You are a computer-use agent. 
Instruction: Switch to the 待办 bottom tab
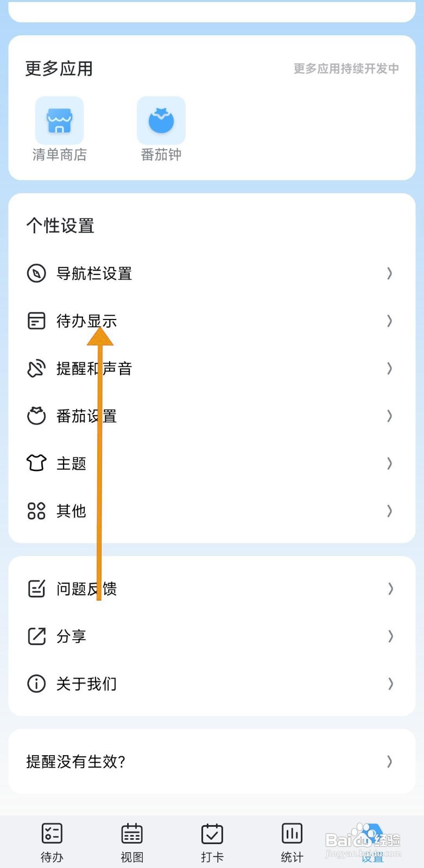tap(52, 842)
